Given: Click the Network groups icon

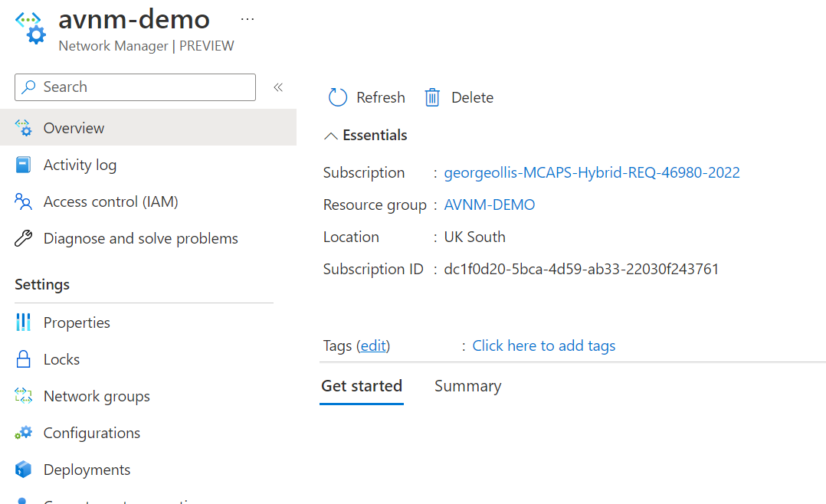Looking at the screenshot, I should click(24, 396).
